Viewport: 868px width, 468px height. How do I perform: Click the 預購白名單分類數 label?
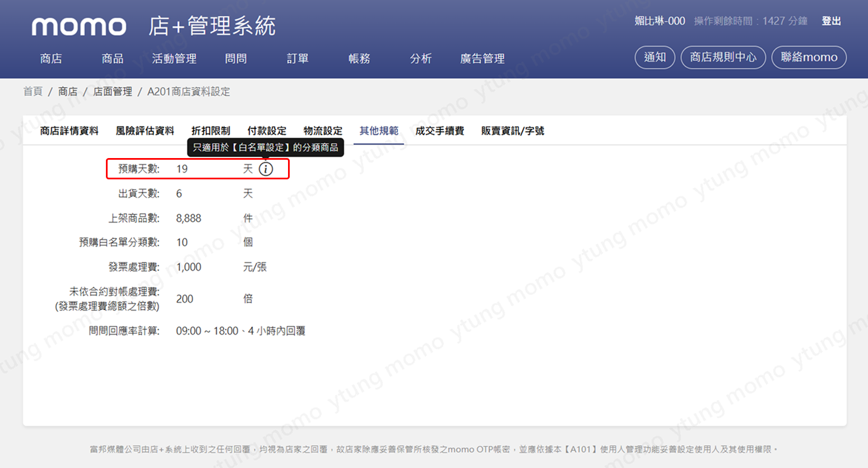click(119, 242)
